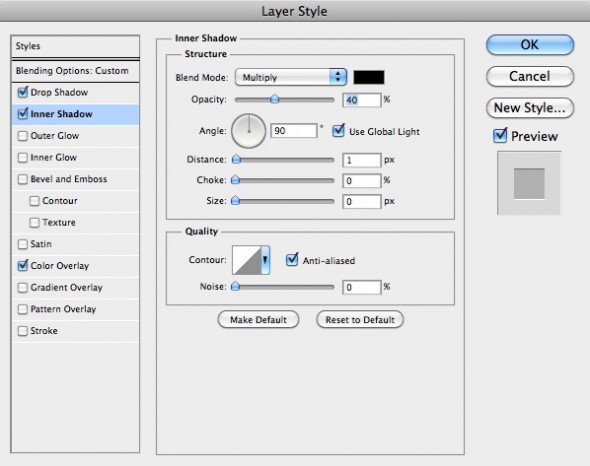Click the Angle dial control
590x466 pixels.
[x=248, y=131]
